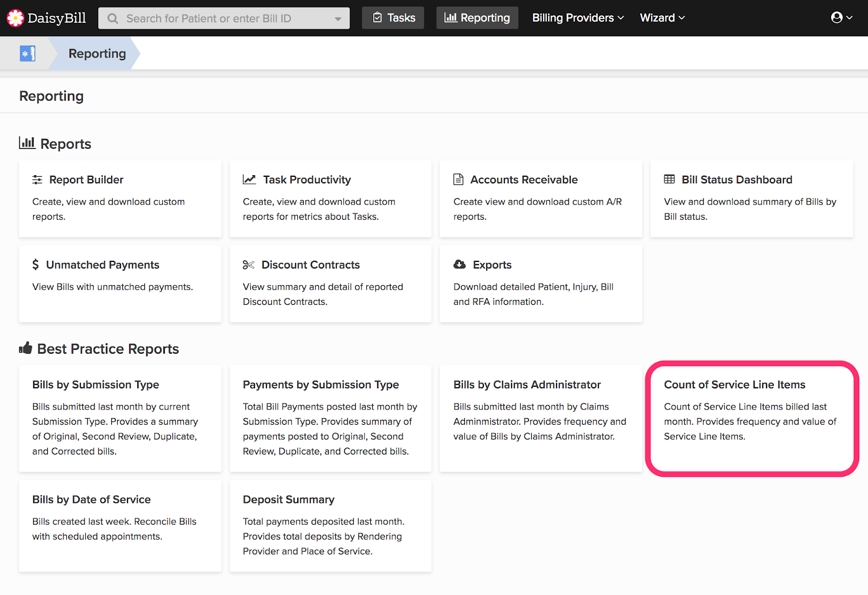Screen dimensions: 868x595
Task: Click the user profile avatar icon
Action: [837, 18]
